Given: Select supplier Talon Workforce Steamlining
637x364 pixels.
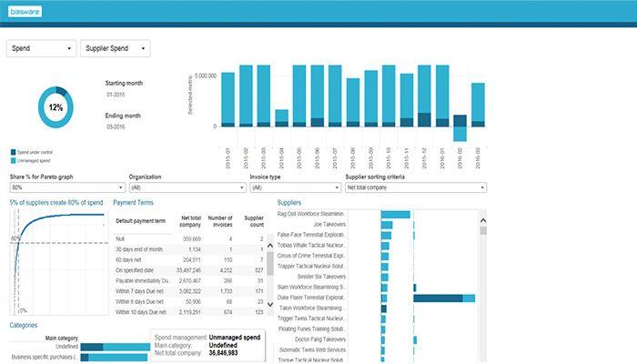Looking at the screenshot, I should [311, 308].
